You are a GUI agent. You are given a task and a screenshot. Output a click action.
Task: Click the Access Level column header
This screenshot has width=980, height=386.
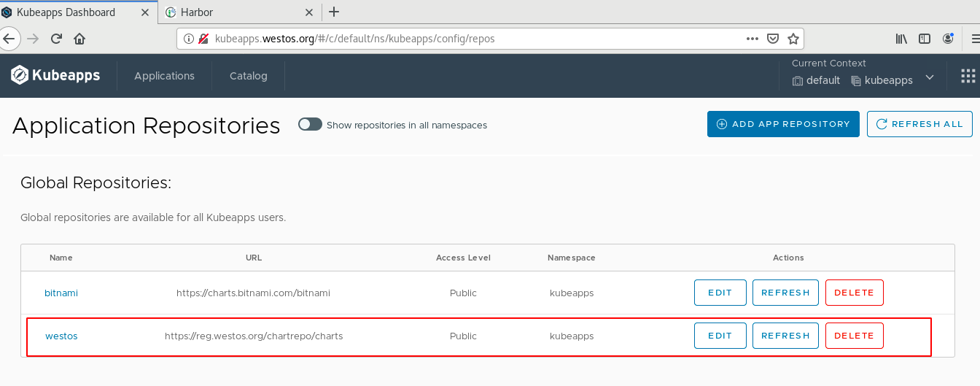[x=463, y=258]
